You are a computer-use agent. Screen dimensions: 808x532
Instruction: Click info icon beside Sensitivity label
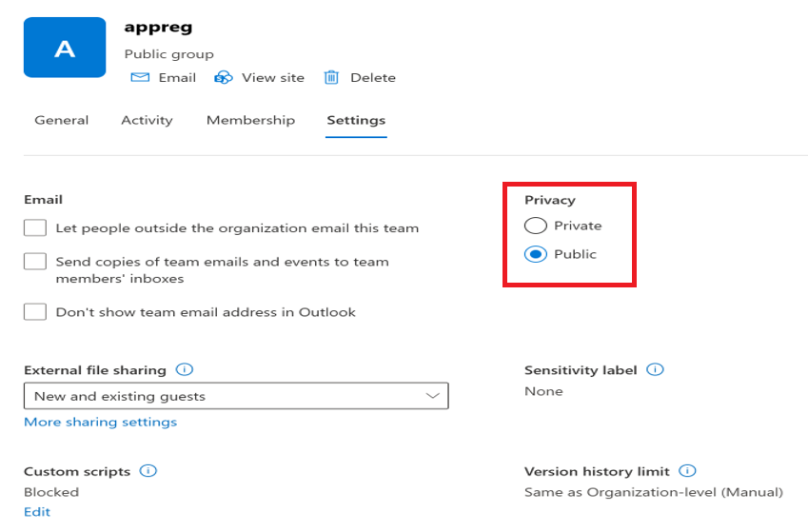tap(656, 370)
